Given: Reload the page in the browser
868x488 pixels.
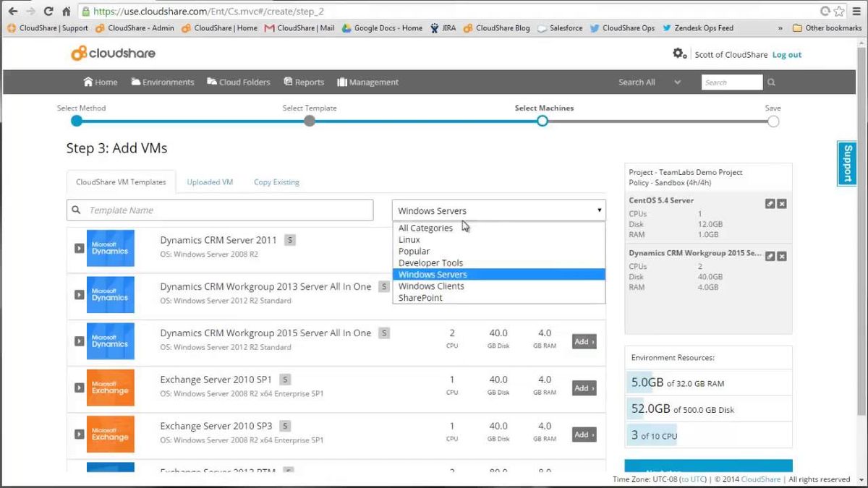Looking at the screenshot, I should click(48, 12).
